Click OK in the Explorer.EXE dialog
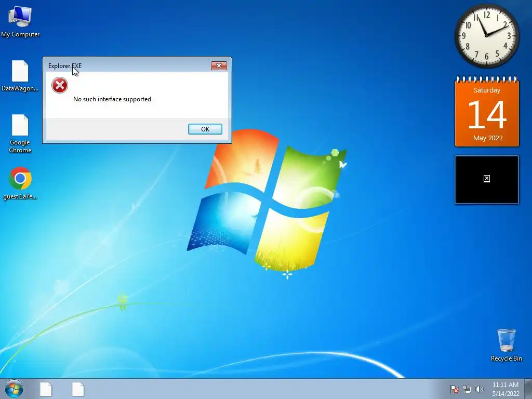 [205, 129]
